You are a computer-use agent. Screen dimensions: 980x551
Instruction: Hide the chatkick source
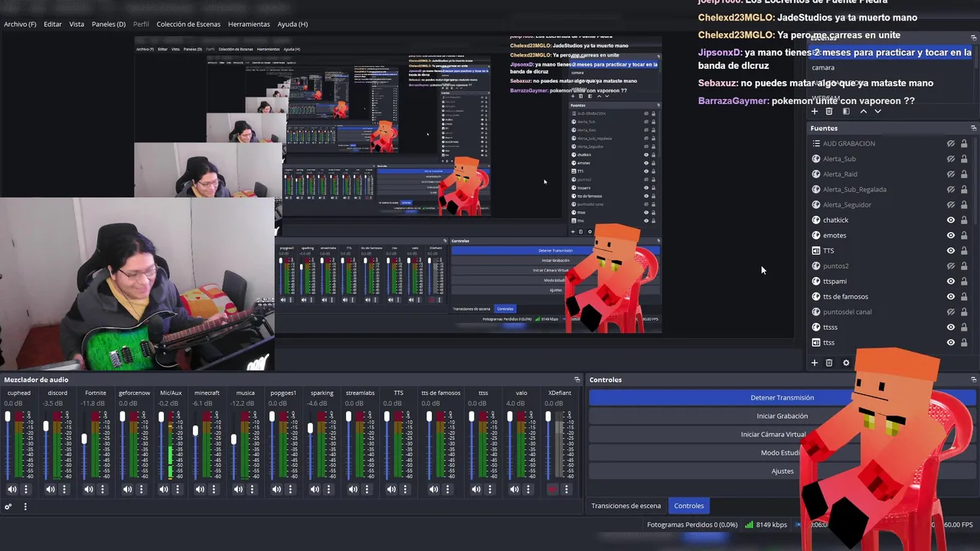pyautogui.click(x=951, y=220)
